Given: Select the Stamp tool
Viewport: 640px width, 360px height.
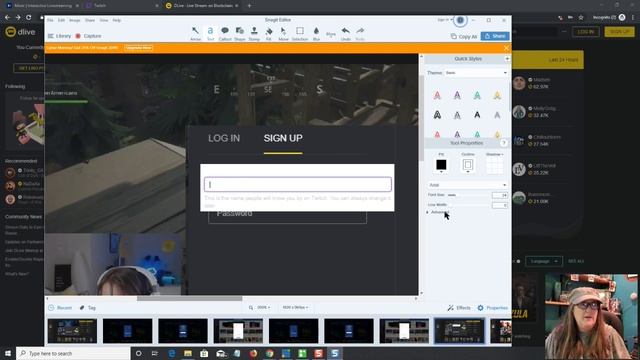Looking at the screenshot, I should click(x=254, y=33).
